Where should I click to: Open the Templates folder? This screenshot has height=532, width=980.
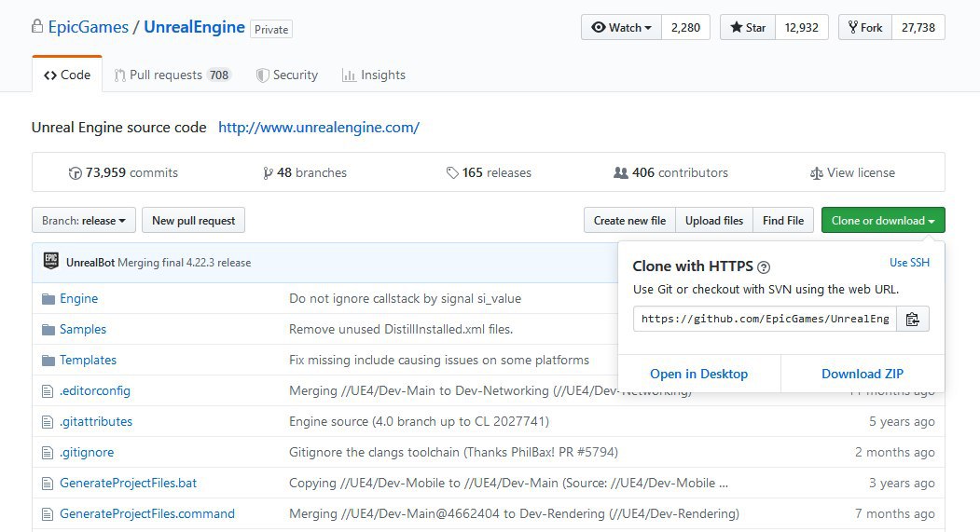click(x=89, y=361)
